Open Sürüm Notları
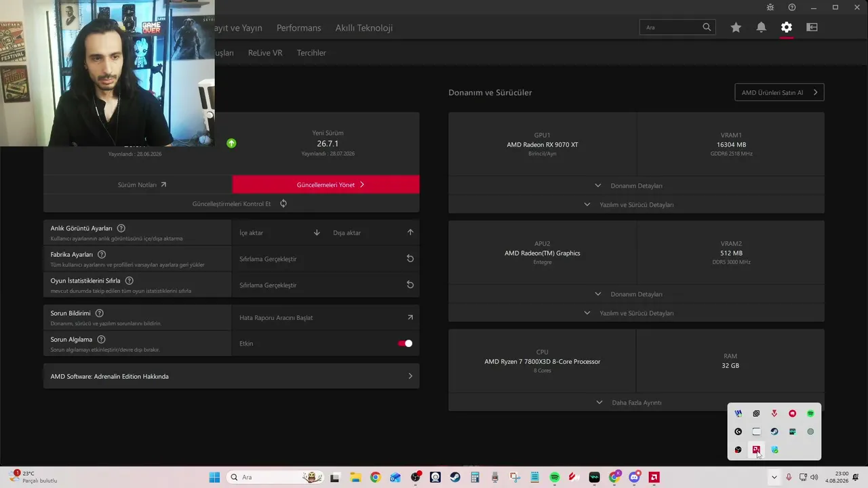868x488 pixels. tap(138, 184)
